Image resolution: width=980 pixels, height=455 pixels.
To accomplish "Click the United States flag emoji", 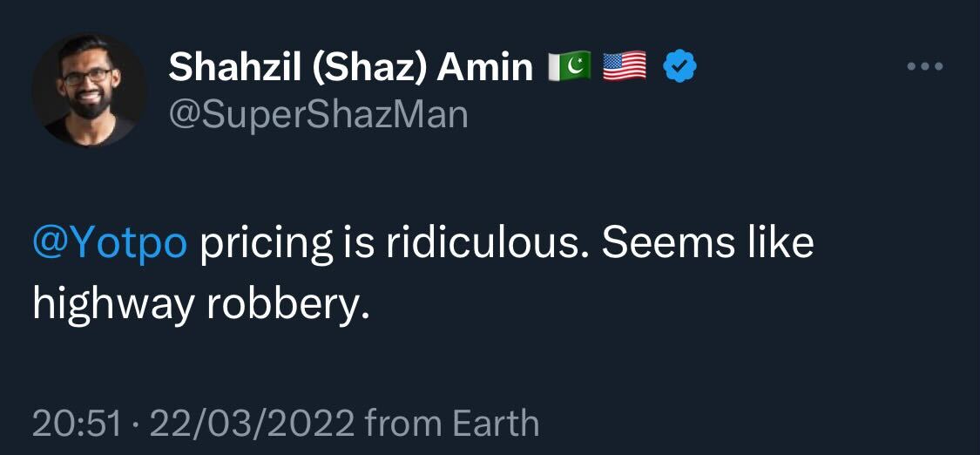I will click(x=625, y=67).
